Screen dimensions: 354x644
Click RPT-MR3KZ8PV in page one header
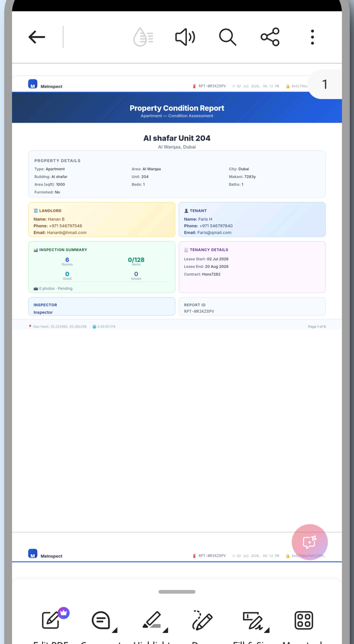coord(212,86)
